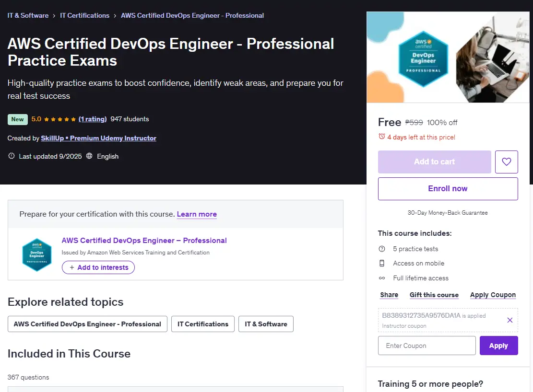Click Enroll now button
This screenshot has height=392, width=533.
(448, 188)
